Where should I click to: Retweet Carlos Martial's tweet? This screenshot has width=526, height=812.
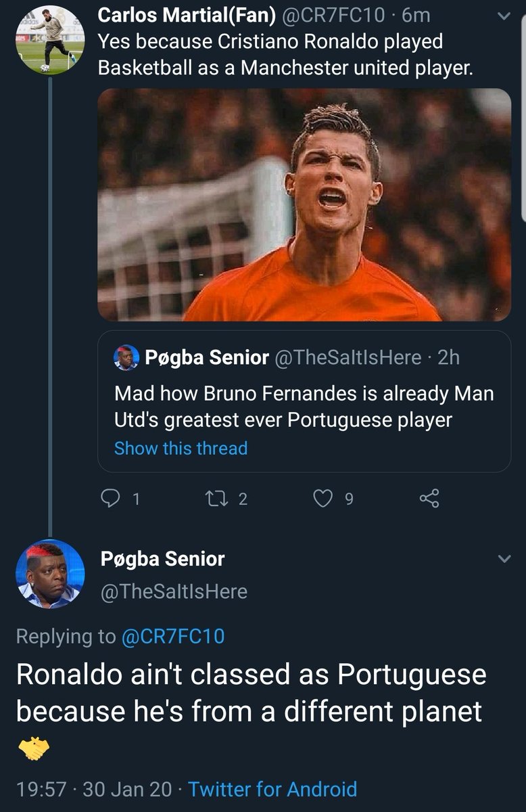219,499
